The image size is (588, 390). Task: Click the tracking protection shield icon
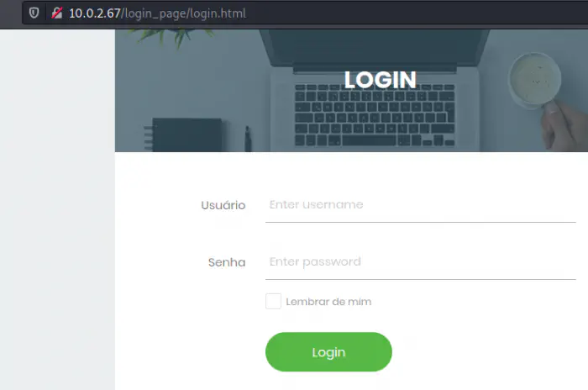click(34, 13)
